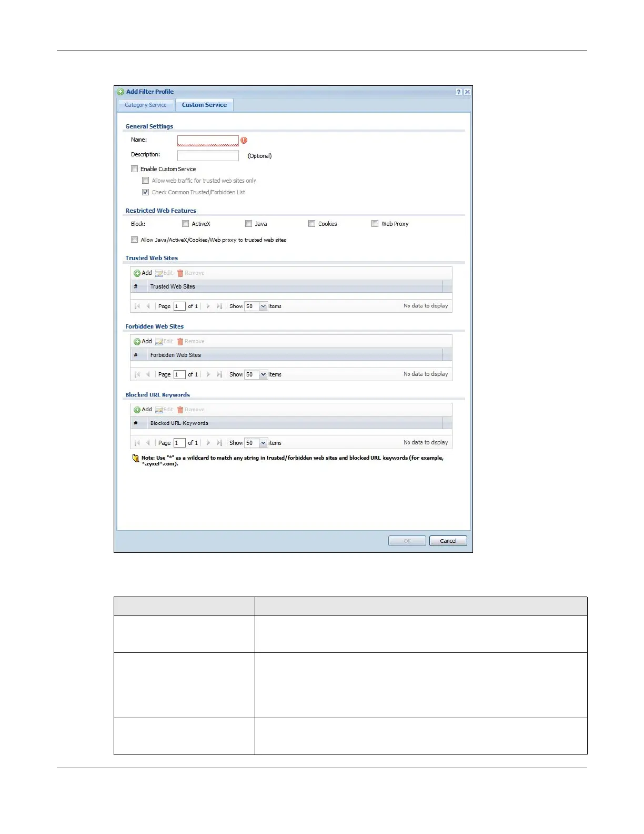The width and height of the screenshot is (644, 834).
Task: Check the Web Proxy block checkbox
Action: tap(375, 224)
